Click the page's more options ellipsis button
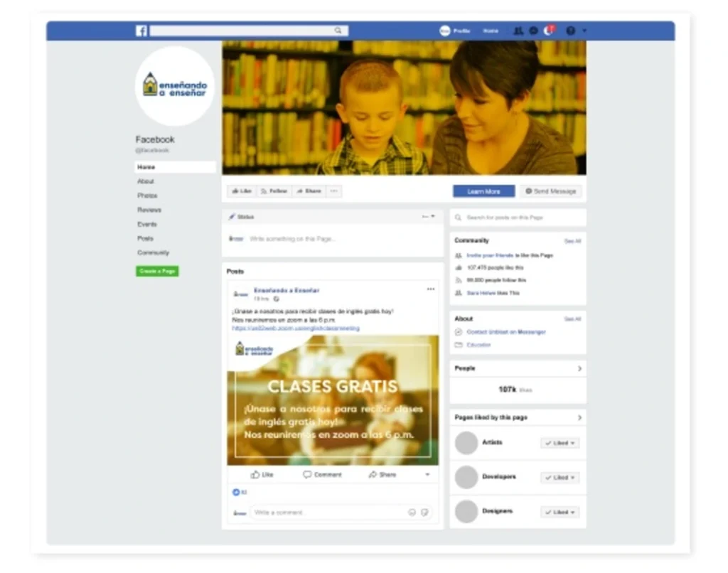The width and height of the screenshot is (728, 573). (333, 191)
